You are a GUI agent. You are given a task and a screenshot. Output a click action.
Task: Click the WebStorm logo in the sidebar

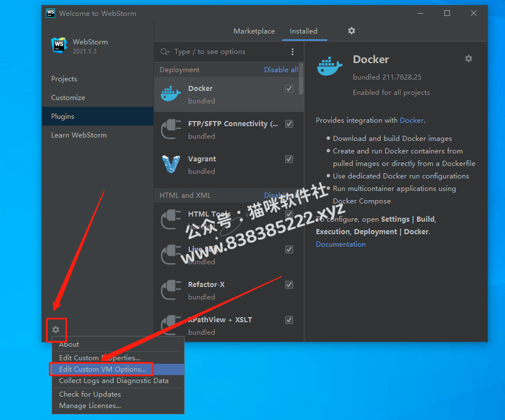coord(59,45)
